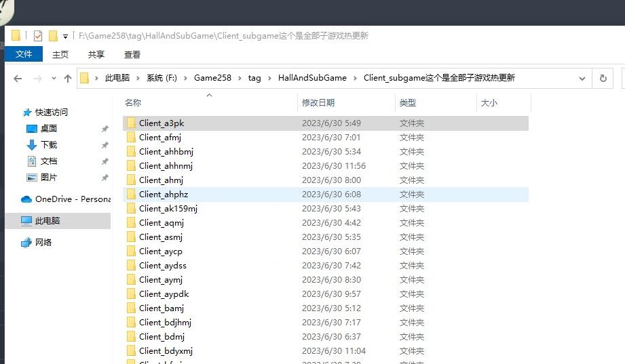Sort by the 名称 column header
The image size is (625, 364).
point(133,102)
